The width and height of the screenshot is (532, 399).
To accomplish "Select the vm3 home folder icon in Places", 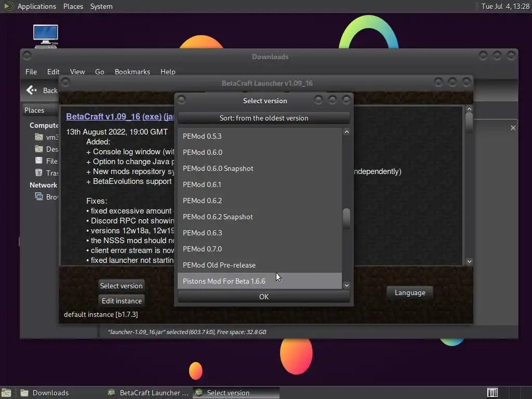I will (39, 137).
